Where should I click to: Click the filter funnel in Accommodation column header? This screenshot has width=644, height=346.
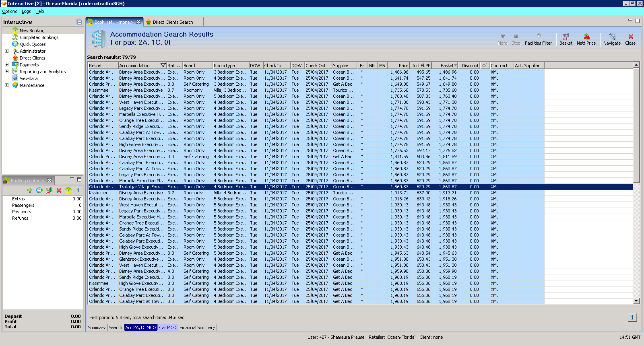click(x=163, y=66)
